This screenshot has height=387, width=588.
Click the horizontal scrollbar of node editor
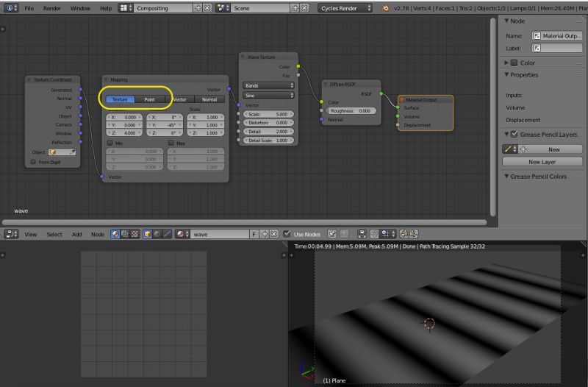pos(244,222)
